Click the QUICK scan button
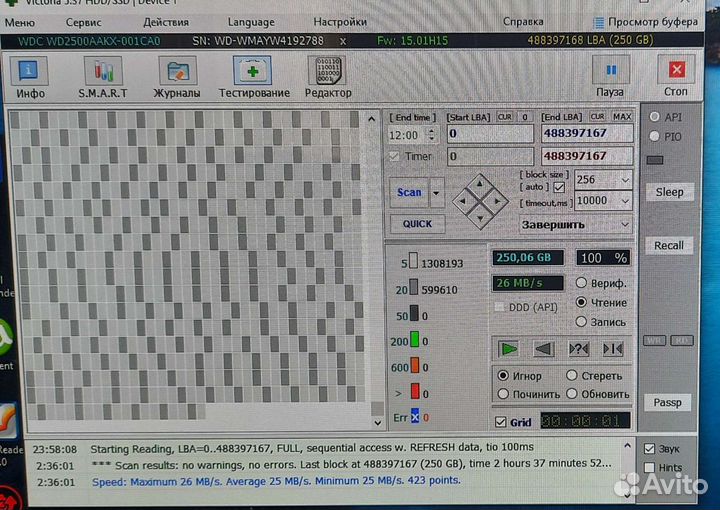 417,224
